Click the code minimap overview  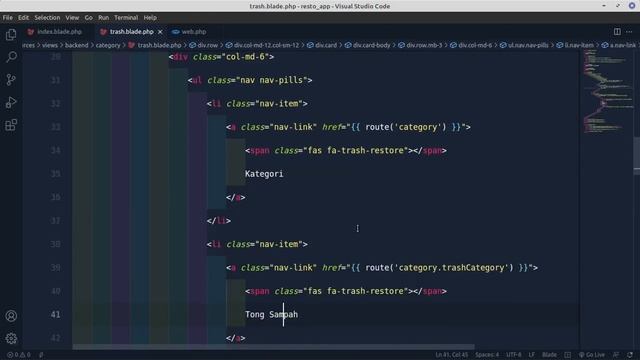tap(606, 92)
